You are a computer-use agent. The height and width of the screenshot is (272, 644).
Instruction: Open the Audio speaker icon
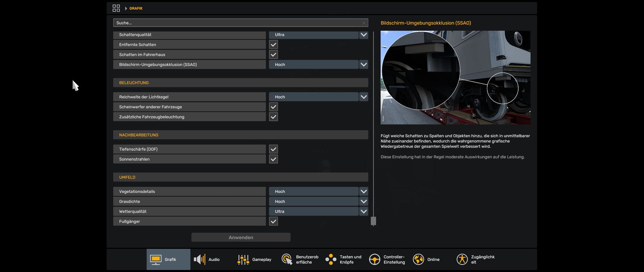[x=200, y=259]
